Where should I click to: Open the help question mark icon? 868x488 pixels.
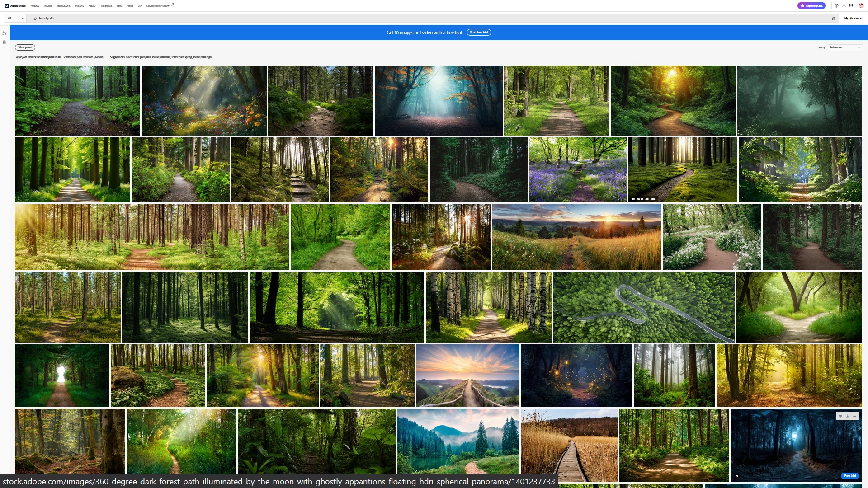coord(836,6)
